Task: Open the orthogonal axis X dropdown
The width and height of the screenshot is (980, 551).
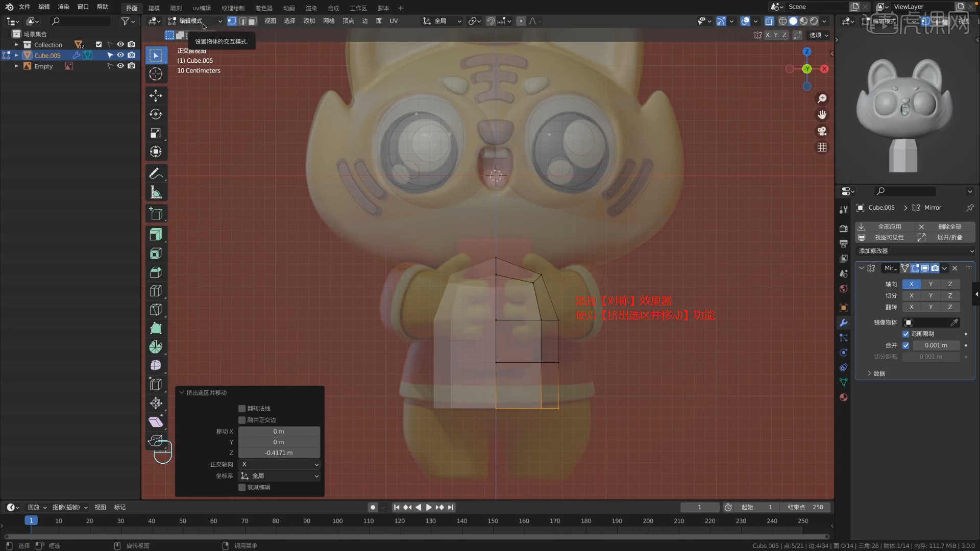Action: click(x=280, y=464)
